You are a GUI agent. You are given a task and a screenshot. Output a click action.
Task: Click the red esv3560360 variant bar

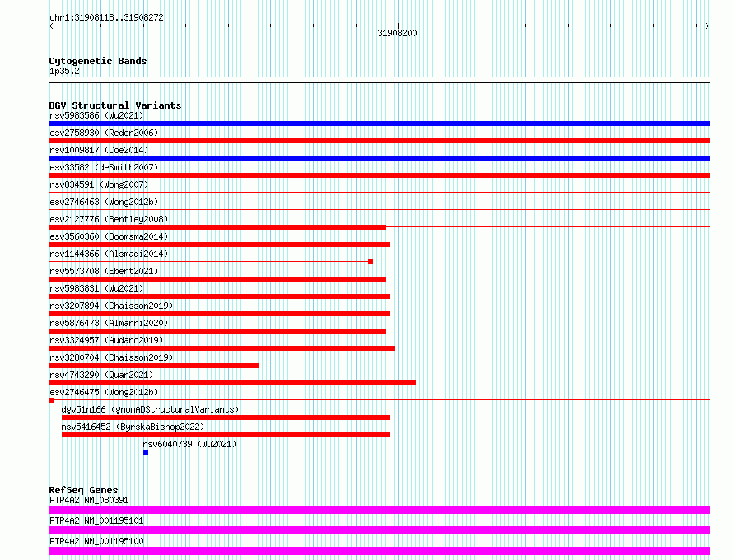(219, 245)
